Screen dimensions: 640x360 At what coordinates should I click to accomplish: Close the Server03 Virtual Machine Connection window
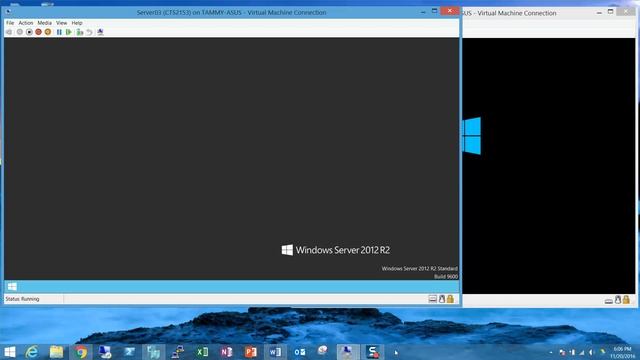coord(450,11)
